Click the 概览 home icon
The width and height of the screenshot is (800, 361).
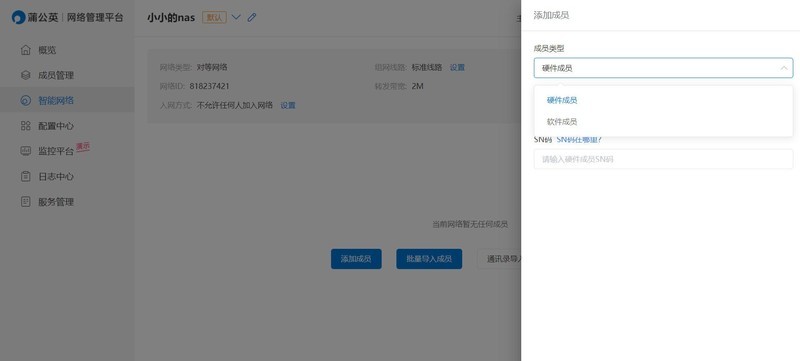click(x=26, y=50)
